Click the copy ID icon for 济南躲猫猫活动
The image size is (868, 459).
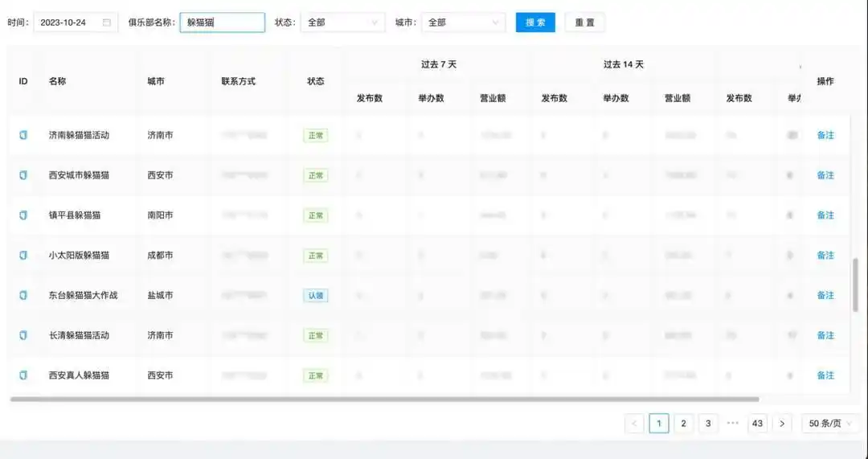point(23,135)
